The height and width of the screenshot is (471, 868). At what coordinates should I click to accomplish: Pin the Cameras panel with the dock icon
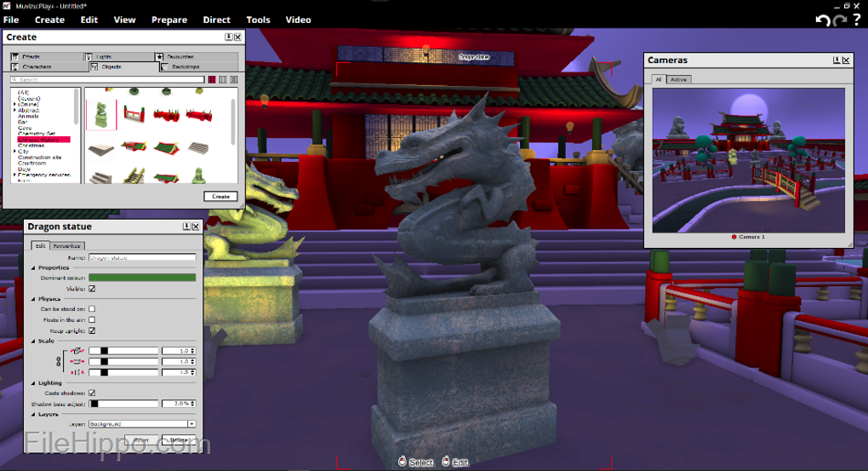837,60
